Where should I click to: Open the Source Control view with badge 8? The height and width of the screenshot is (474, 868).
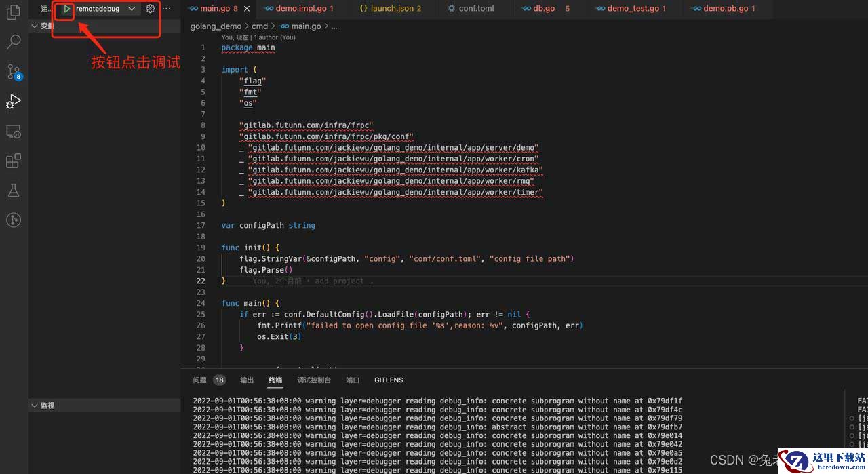coord(13,72)
